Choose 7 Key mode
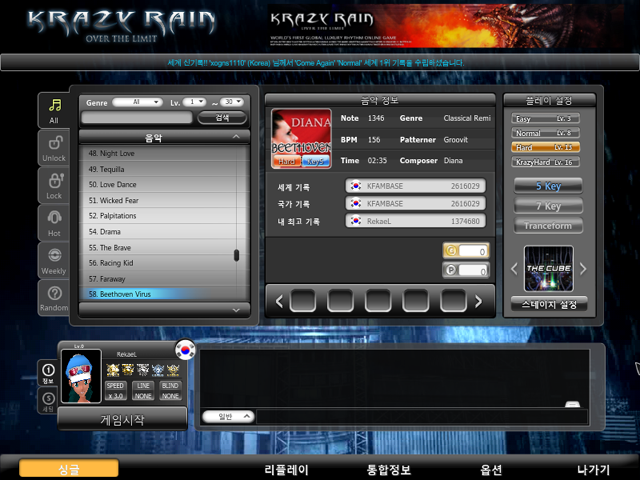 548,206
